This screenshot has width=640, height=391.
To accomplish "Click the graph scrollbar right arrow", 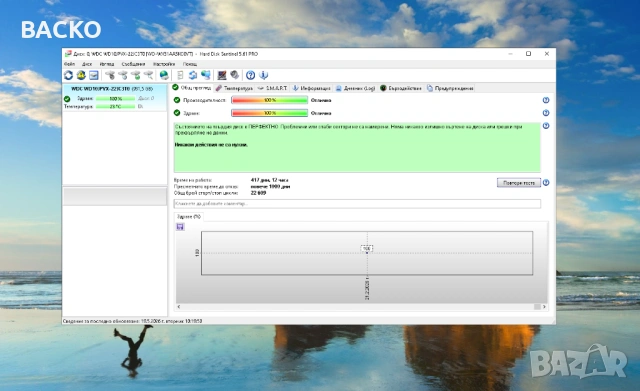I will click(x=544, y=307).
